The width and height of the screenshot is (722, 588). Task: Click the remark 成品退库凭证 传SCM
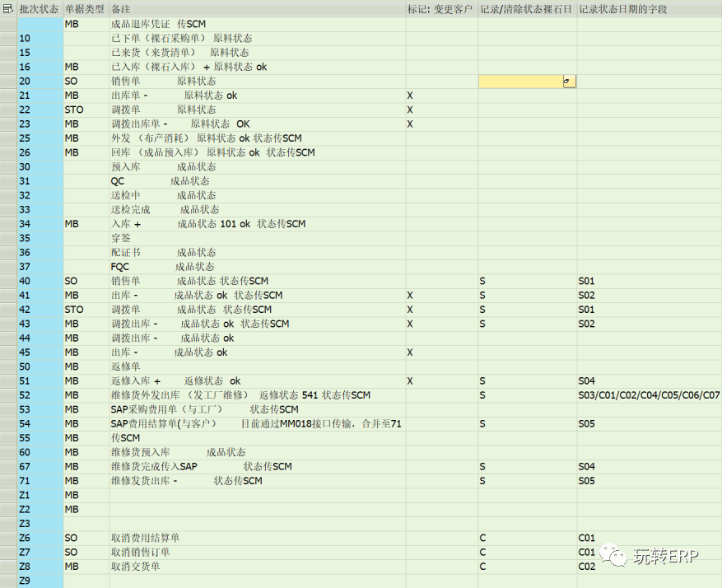point(158,24)
